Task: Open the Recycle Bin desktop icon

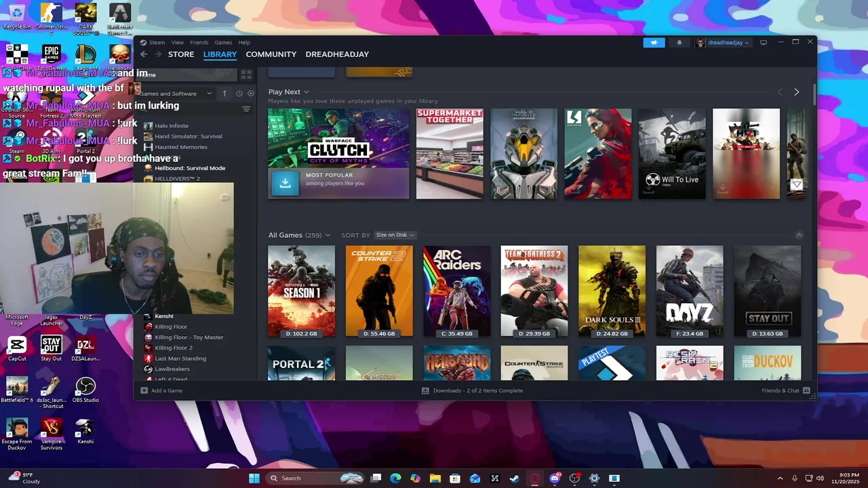Action: click(17, 16)
